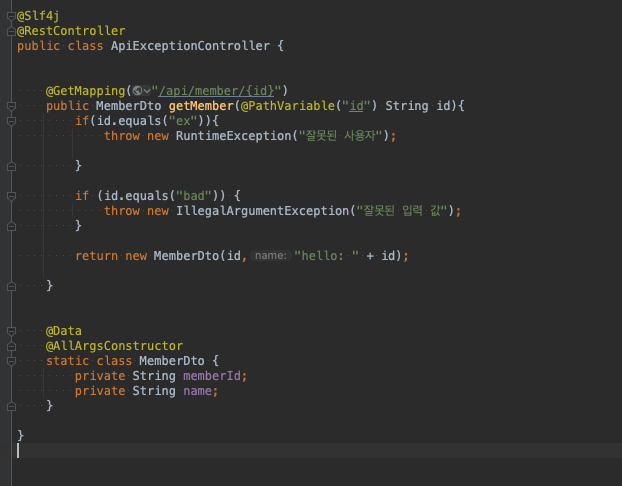Click the "잘못된 사용자" string literal
Viewport: 622px width, 486px height.
point(340,136)
